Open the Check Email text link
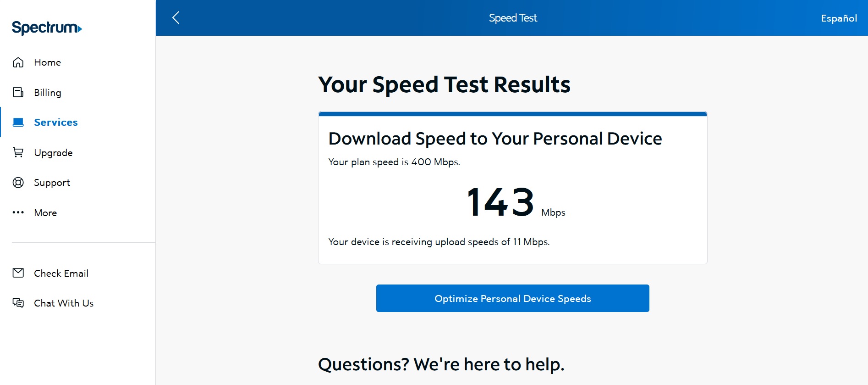The height and width of the screenshot is (385, 868). click(61, 273)
